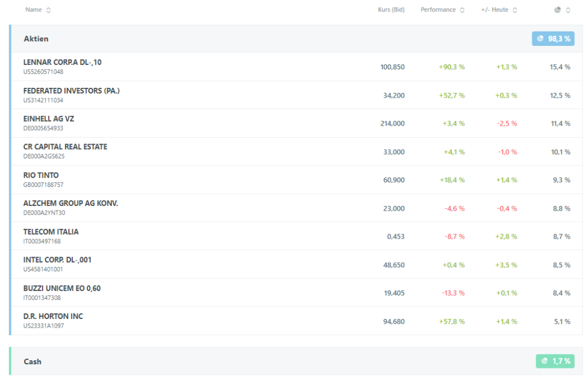Click the Aktien 98,3 % allocation badge
The width and height of the screenshot is (588, 385).
pyautogui.click(x=553, y=38)
